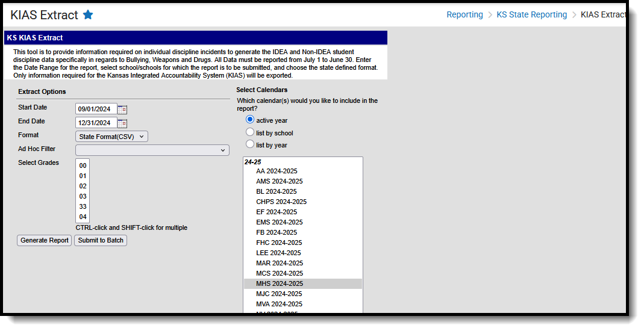
Task: Select the FHC 2024-2025 calendar
Action: (x=302, y=243)
